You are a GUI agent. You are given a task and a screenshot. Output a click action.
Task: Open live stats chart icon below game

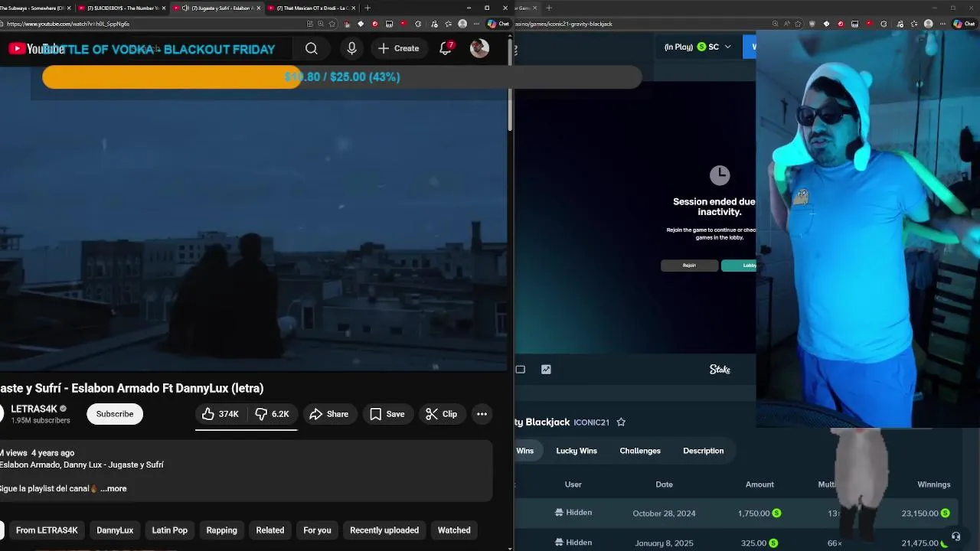click(546, 370)
